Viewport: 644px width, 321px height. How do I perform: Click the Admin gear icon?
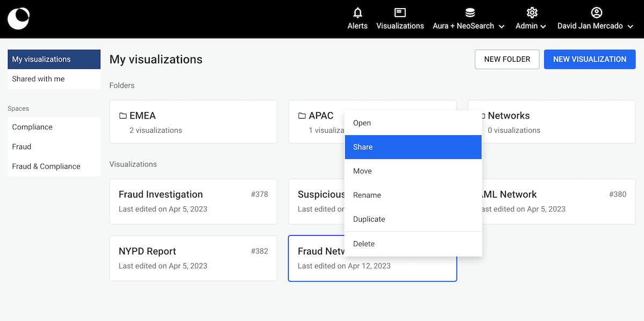tap(532, 13)
